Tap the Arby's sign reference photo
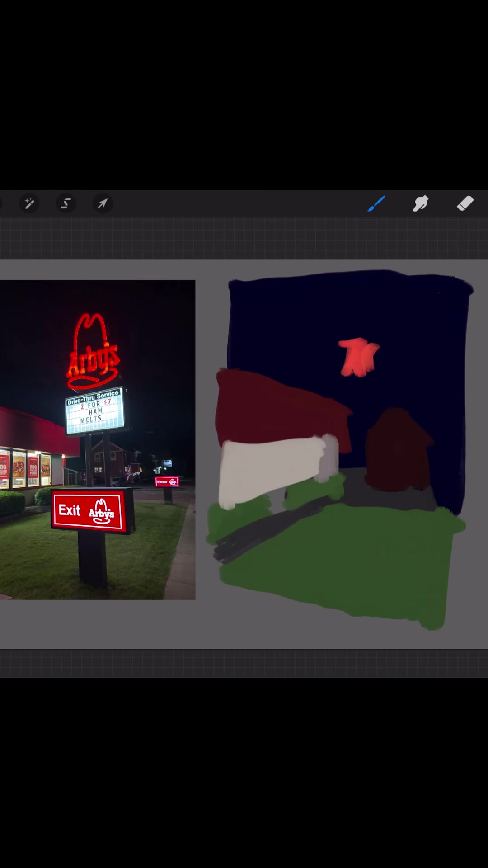 click(98, 440)
